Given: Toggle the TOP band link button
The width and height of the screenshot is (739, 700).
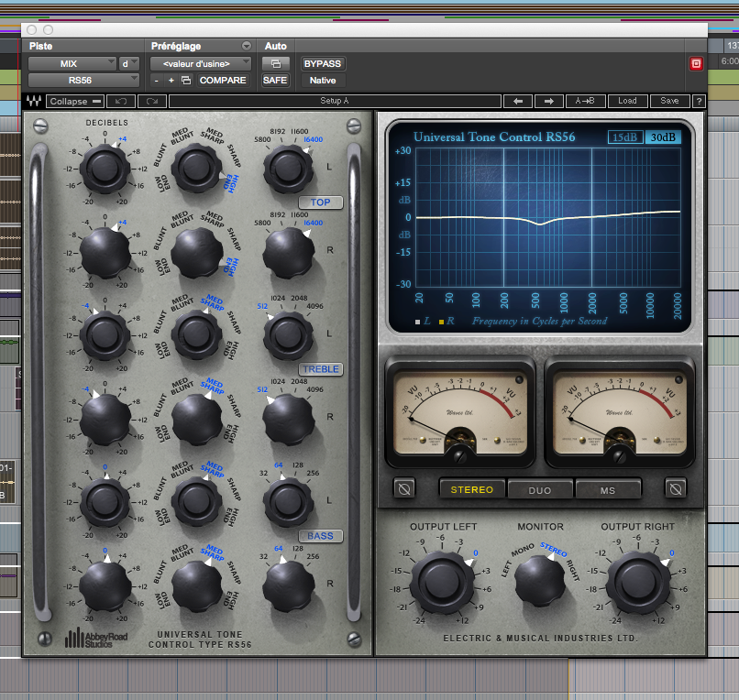Looking at the screenshot, I should point(321,202).
